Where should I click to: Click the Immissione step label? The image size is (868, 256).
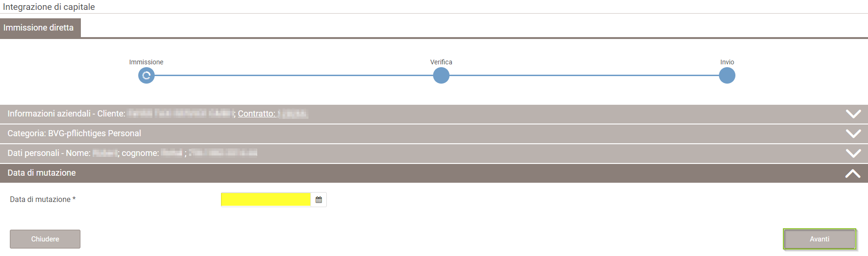[x=146, y=62]
